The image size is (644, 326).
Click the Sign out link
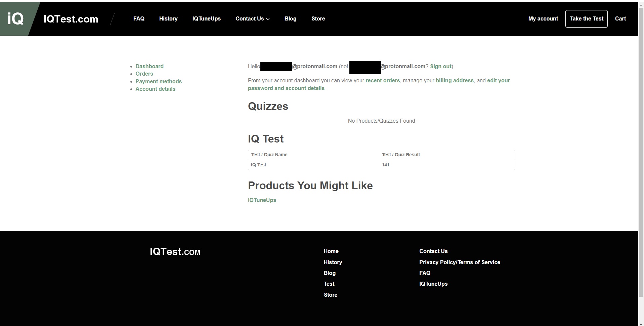click(441, 66)
